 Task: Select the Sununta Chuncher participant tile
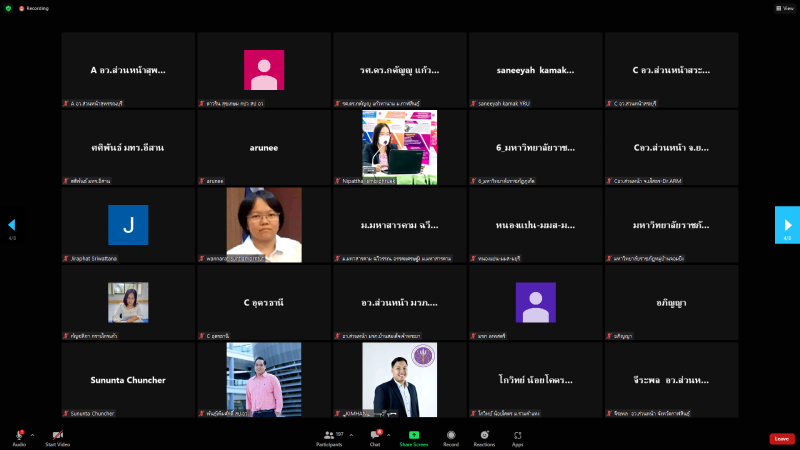[x=128, y=380]
